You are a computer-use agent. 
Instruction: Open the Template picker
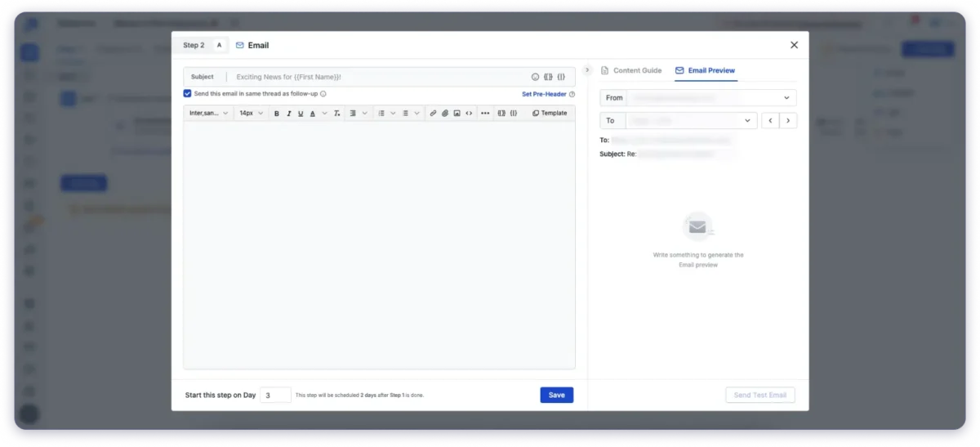[550, 114]
